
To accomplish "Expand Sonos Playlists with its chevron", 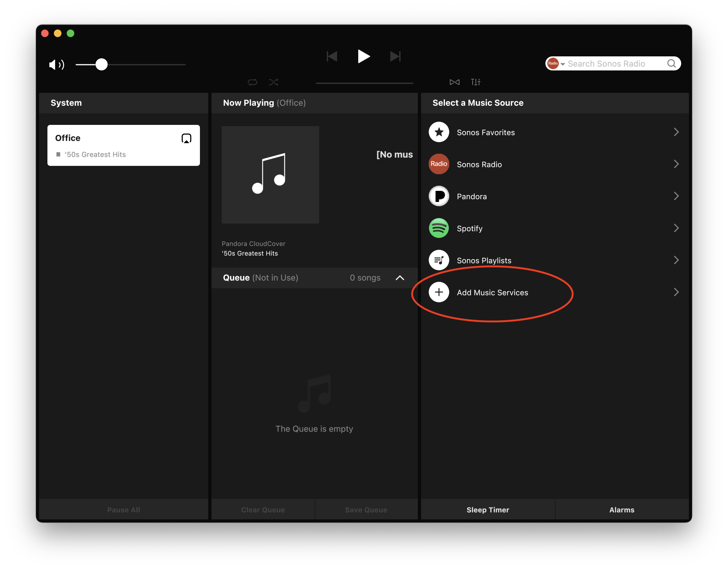I will 676,260.
